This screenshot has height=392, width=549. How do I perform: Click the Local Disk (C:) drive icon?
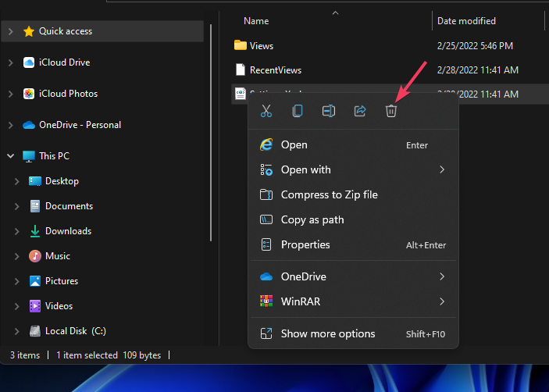pyautogui.click(x=35, y=331)
